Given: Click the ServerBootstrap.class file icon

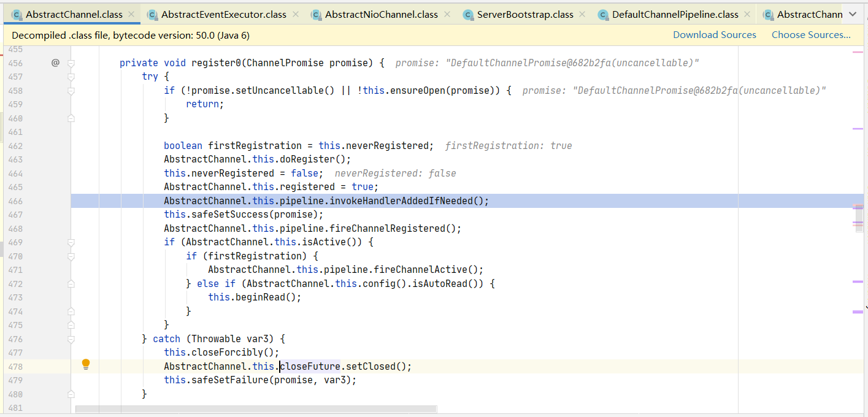Looking at the screenshot, I should tap(468, 14).
